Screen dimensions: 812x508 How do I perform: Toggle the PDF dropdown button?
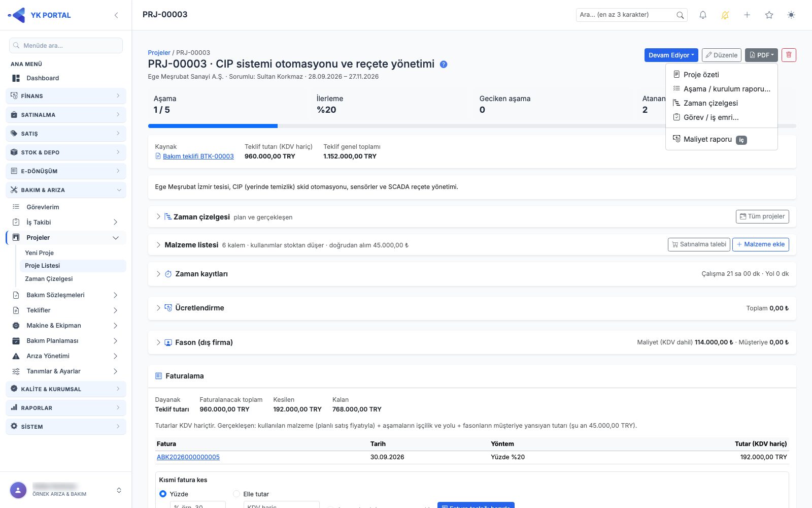click(761, 55)
